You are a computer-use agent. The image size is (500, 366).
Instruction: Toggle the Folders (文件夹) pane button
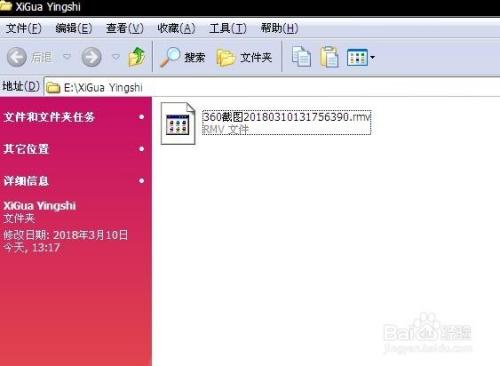click(x=244, y=57)
